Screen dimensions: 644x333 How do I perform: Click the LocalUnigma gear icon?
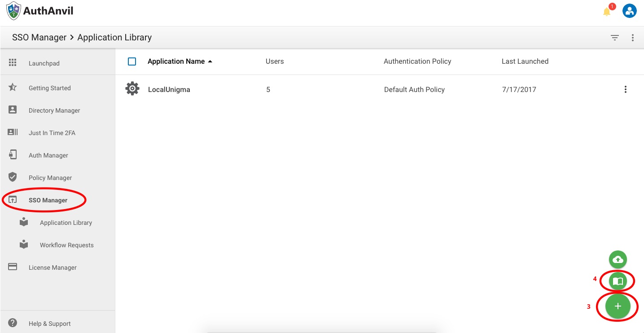(x=132, y=89)
